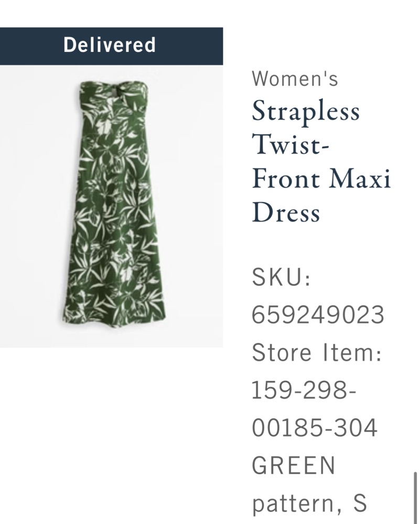Click the letter S size indicator

tap(360, 503)
